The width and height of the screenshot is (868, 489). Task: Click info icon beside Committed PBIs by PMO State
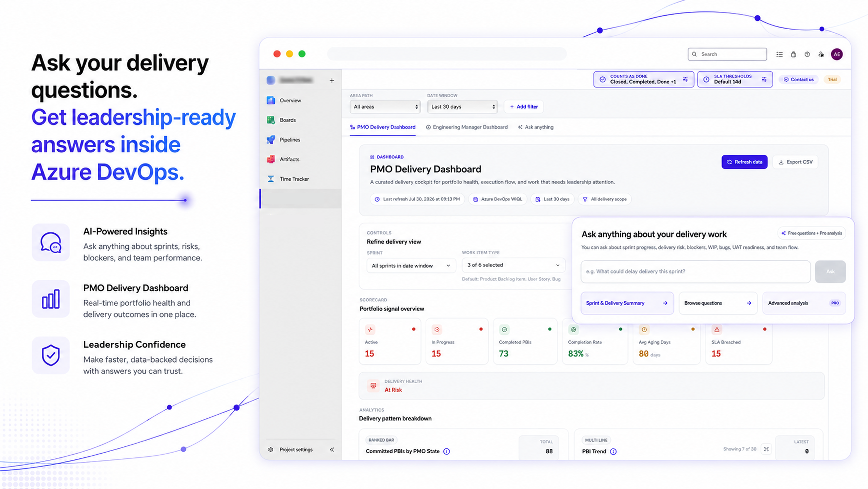click(x=446, y=451)
